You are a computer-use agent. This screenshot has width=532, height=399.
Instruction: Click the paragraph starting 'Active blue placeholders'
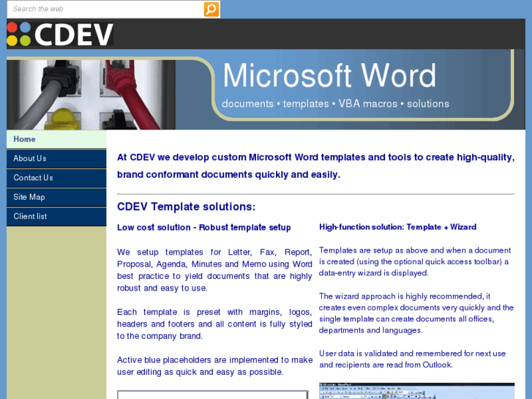tap(214, 366)
